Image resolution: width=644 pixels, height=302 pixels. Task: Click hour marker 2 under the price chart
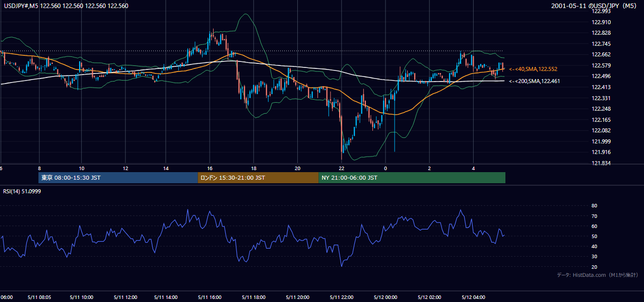click(429, 168)
